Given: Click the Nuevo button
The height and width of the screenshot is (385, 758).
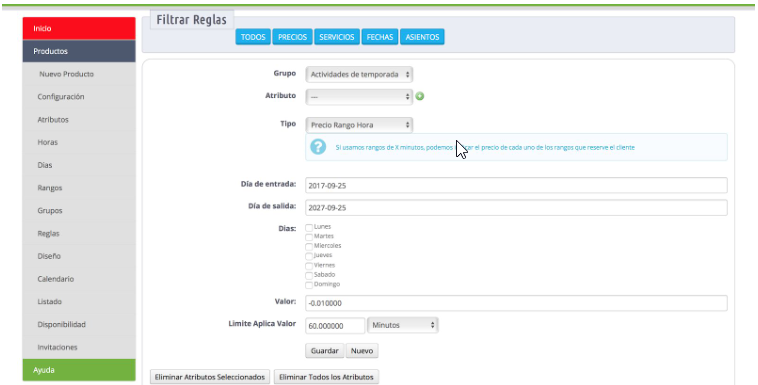Looking at the screenshot, I should 362,351.
